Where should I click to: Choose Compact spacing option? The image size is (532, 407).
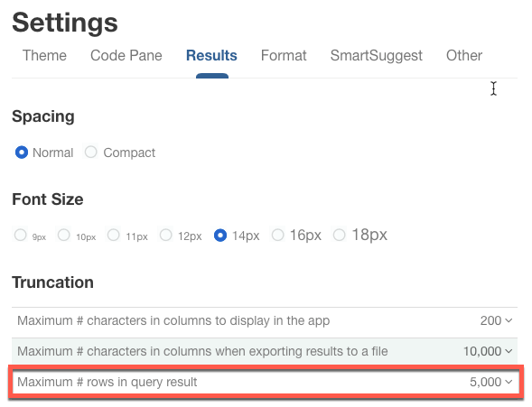(x=91, y=153)
